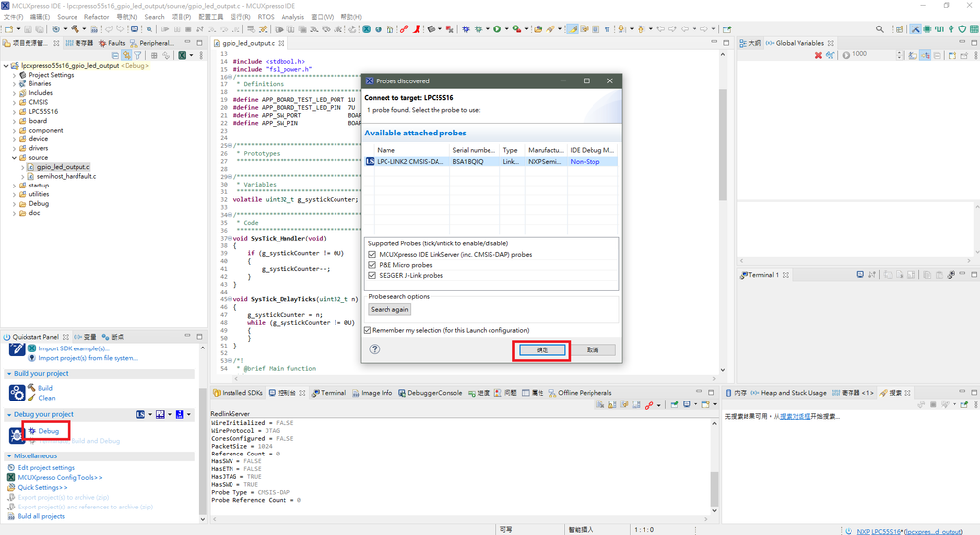Switch to the Faults tab
Image resolution: width=980 pixels, height=535 pixels.
click(112, 43)
